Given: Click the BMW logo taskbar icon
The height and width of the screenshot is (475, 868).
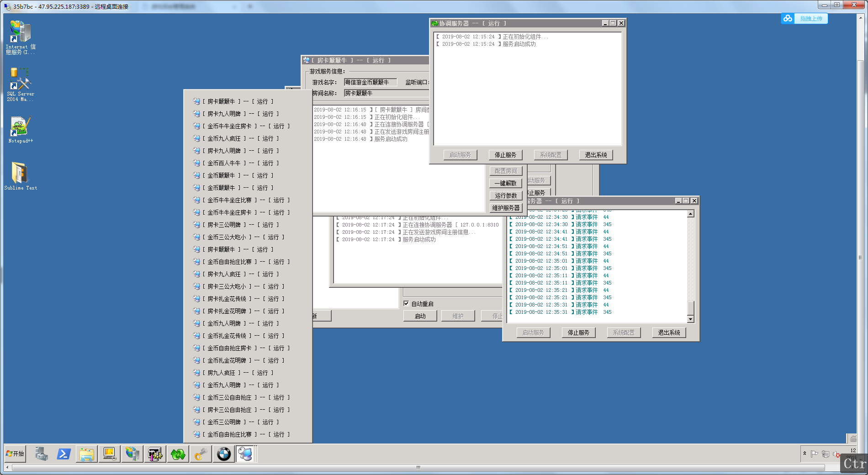Looking at the screenshot, I should click(x=223, y=454).
